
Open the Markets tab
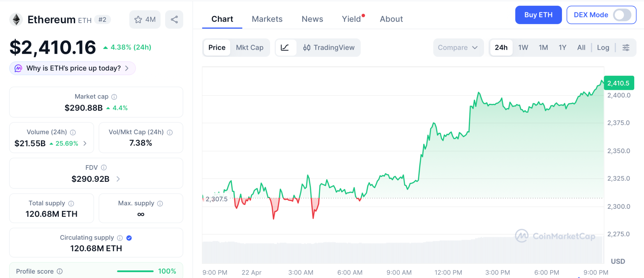(267, 19)
